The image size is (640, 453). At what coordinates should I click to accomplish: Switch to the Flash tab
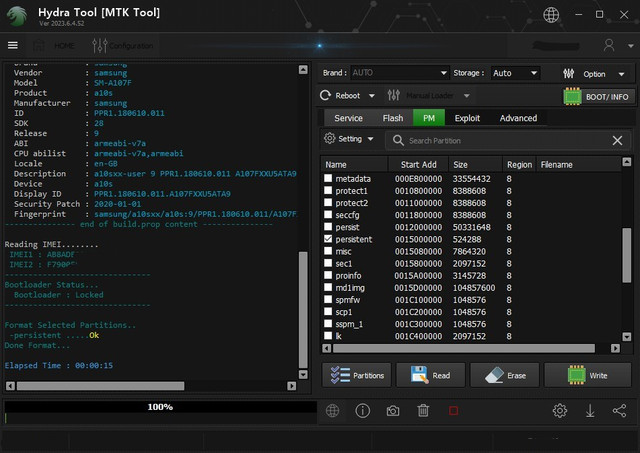pyautogui.click(x=393, y=118)
